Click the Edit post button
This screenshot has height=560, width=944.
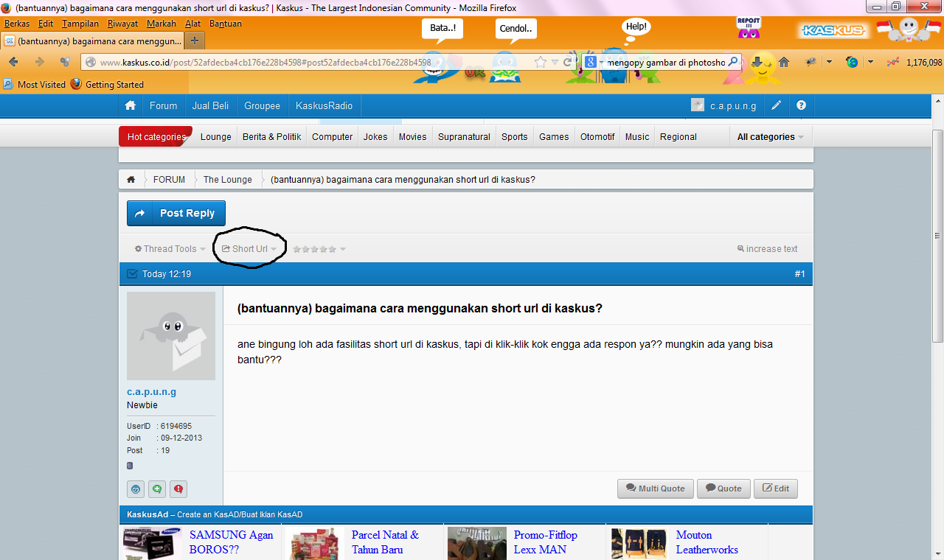pyautogui.click(x=776, y=489)
